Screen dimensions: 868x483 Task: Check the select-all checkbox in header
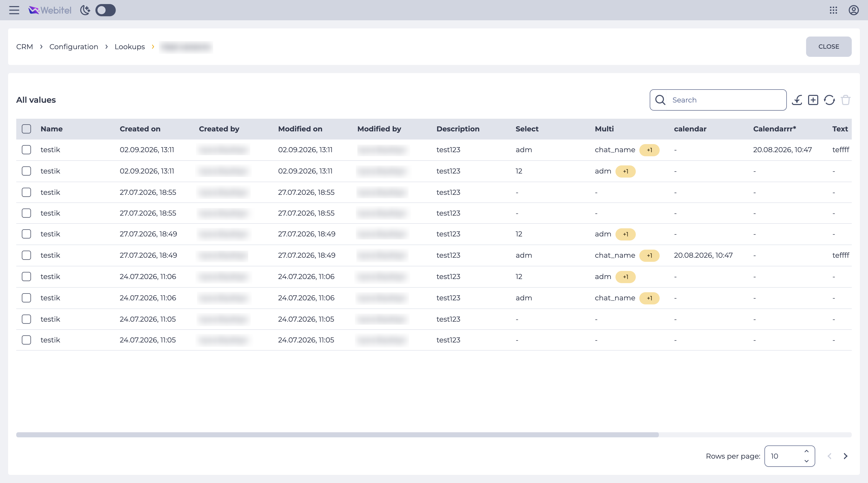(x=26, y=129)
